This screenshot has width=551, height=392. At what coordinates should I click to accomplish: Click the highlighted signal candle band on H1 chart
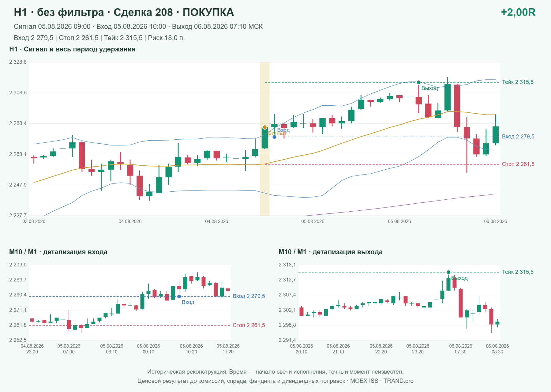tap(265, 139)
